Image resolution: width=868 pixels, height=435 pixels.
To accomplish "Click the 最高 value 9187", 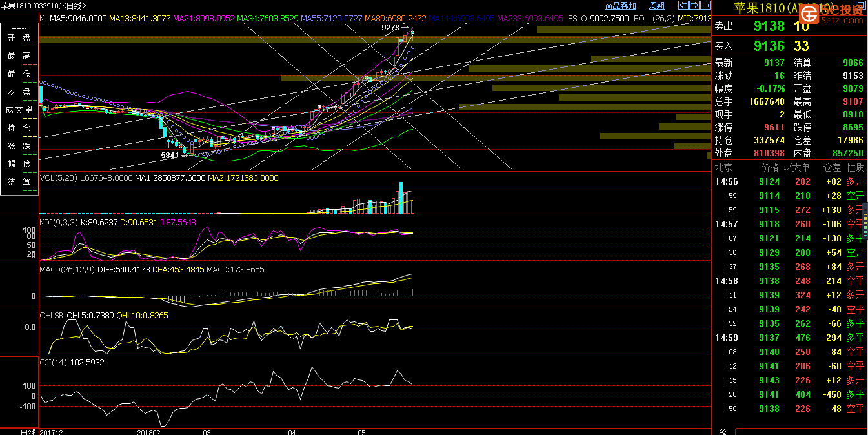I will point(853,101).
